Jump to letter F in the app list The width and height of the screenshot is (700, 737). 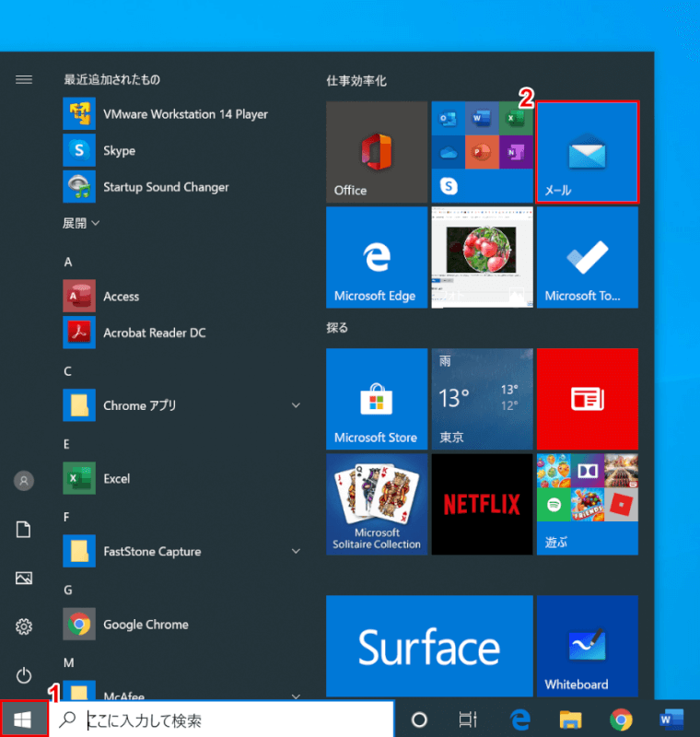[66, 517]
